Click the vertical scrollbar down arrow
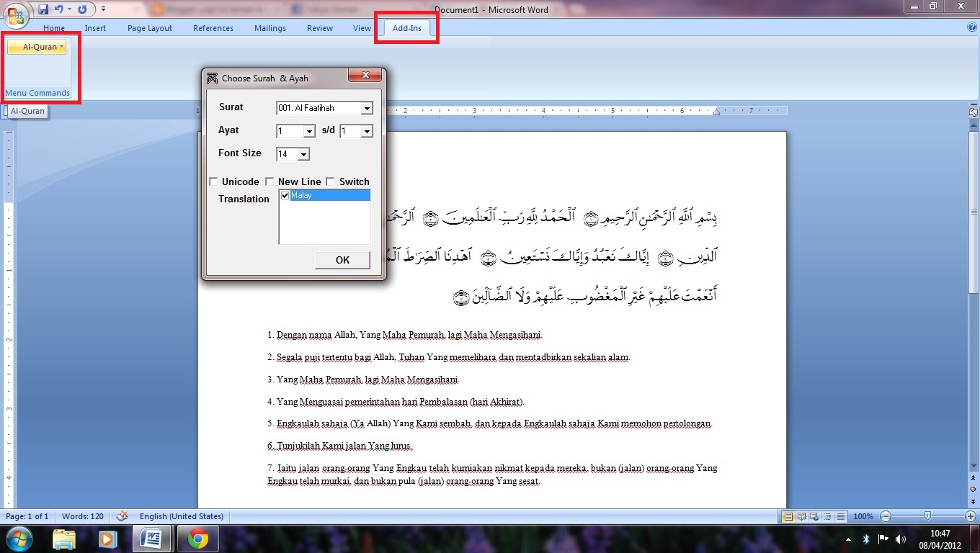This screenshot has height=553, width=980. click(x=974, y=465)
